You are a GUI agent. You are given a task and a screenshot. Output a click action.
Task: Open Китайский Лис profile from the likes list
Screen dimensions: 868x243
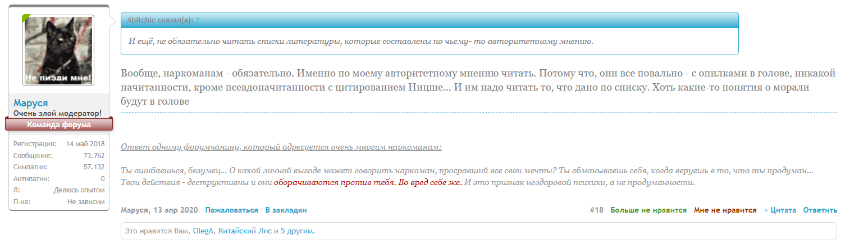tap(244, 231)
